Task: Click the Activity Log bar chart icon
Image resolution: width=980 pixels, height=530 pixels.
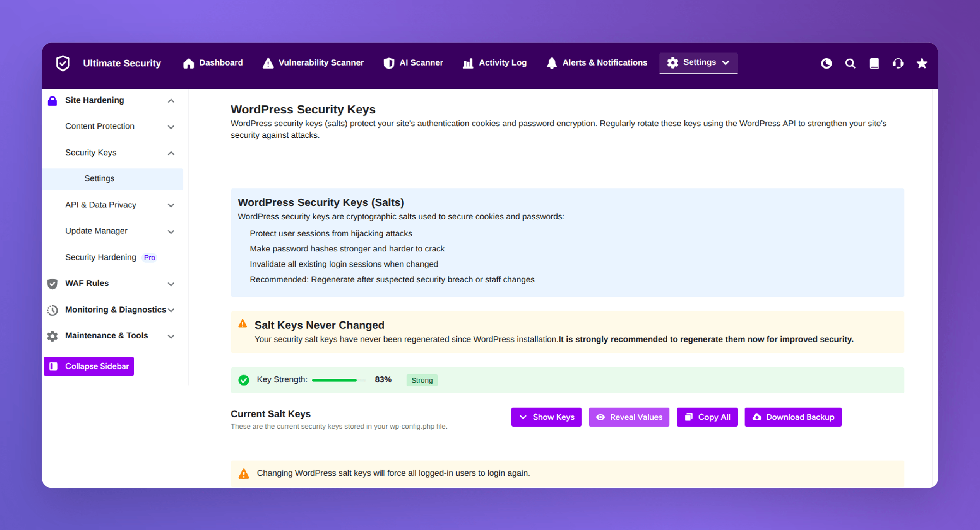Action: point(468,63)
